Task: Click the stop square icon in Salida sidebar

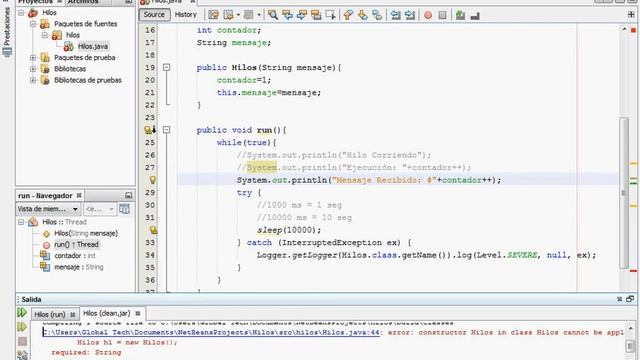Action: click(22, 341)
